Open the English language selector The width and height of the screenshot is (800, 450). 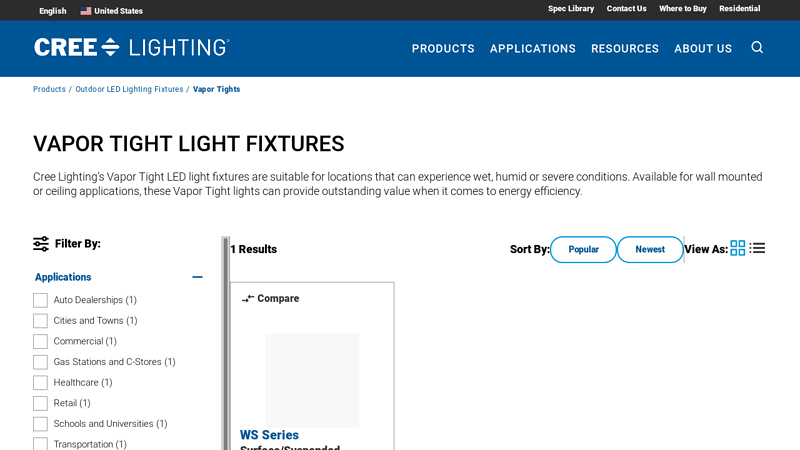[x=53, y=11]
